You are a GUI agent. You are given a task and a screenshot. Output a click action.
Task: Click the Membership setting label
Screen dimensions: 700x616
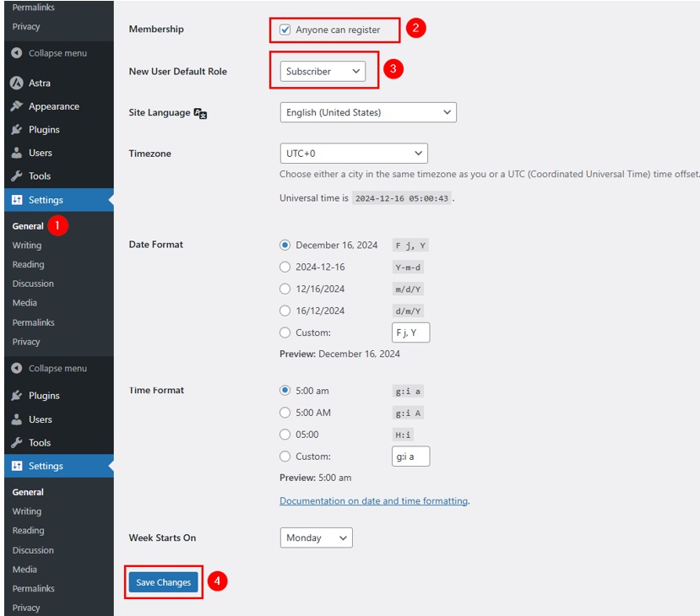click(156, 29)
